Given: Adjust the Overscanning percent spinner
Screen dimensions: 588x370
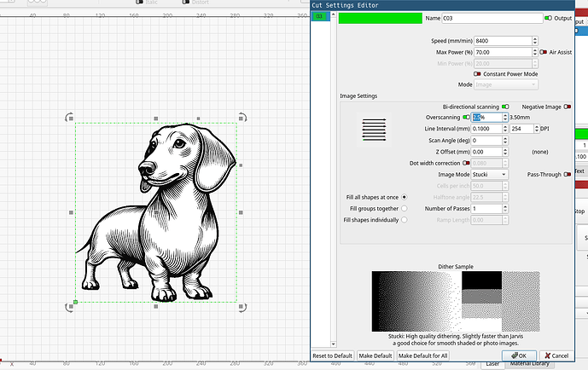Looking at the screenshot, I should pyautogui.click(x=505, y=117).
